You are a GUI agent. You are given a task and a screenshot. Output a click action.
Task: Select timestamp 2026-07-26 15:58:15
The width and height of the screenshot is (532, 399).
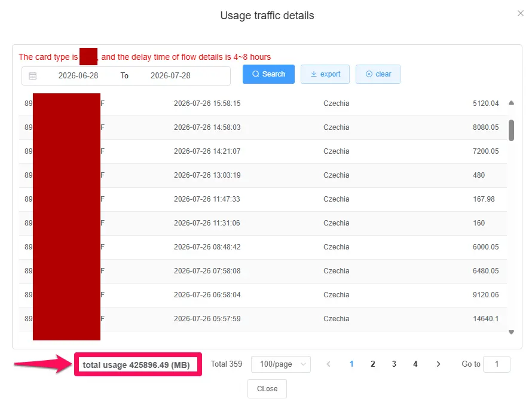coord(207,103)
